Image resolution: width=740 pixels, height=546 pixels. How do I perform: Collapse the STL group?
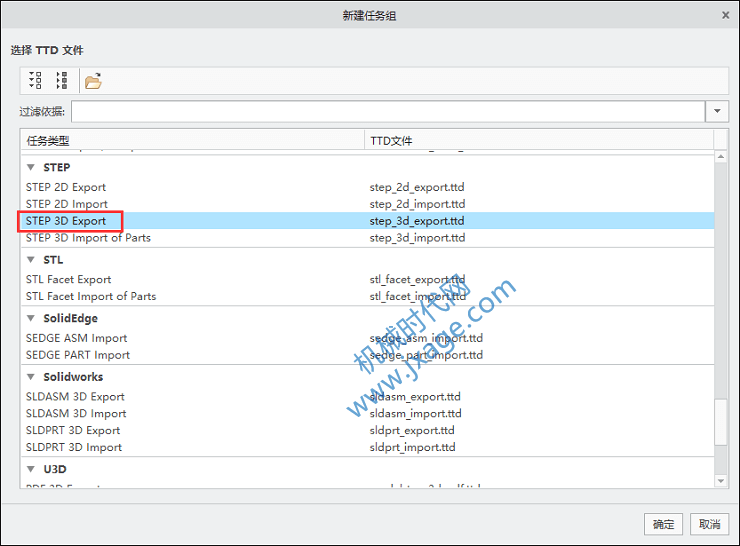pos(31,260)
